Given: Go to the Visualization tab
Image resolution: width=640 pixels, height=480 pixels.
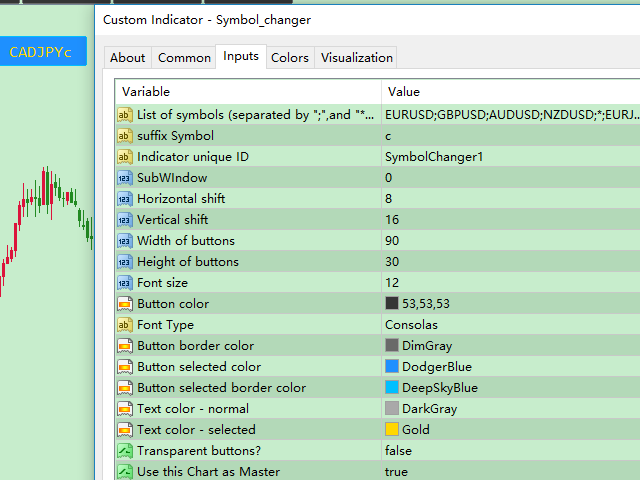Looking at the screenshot, I should click(356, 58).
